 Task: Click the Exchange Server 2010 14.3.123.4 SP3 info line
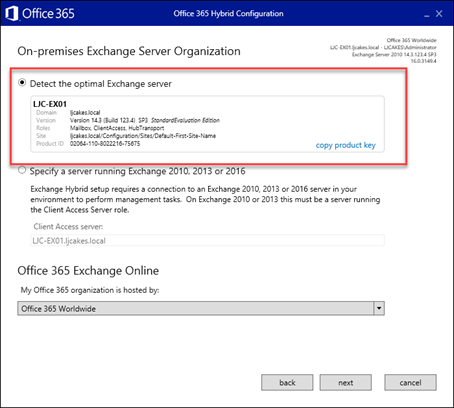[x=394, y=54]
